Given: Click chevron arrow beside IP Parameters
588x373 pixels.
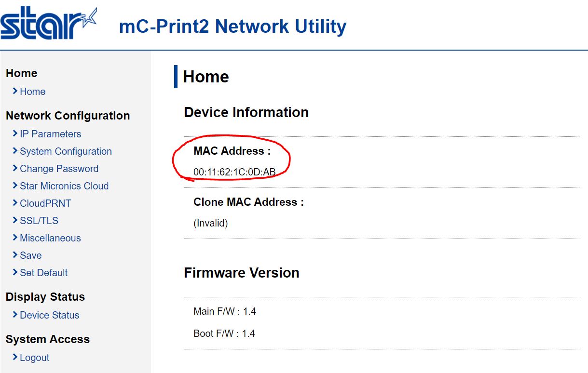Looking at the screenshot, I should point(15,133).
